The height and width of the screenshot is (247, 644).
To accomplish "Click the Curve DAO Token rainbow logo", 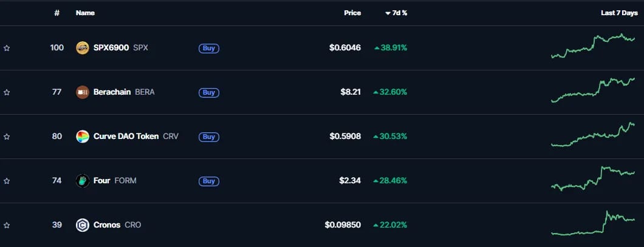I will (83, 137).
